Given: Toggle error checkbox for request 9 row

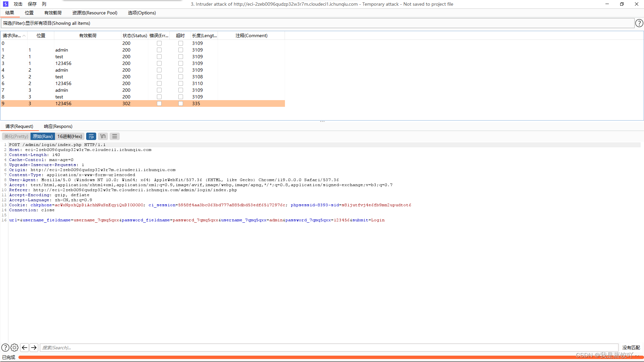Looking at the screenshot, I should coord(159,103).
